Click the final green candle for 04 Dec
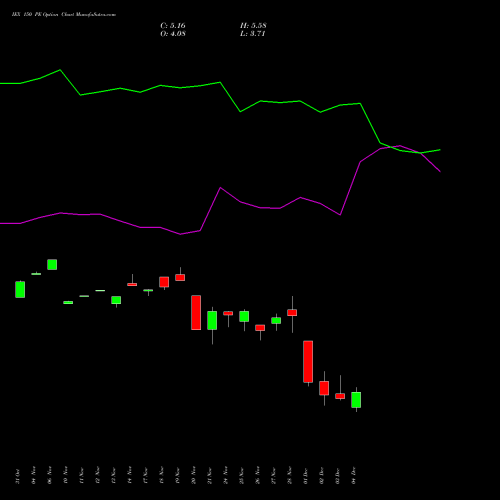 [x=356, y=400]
